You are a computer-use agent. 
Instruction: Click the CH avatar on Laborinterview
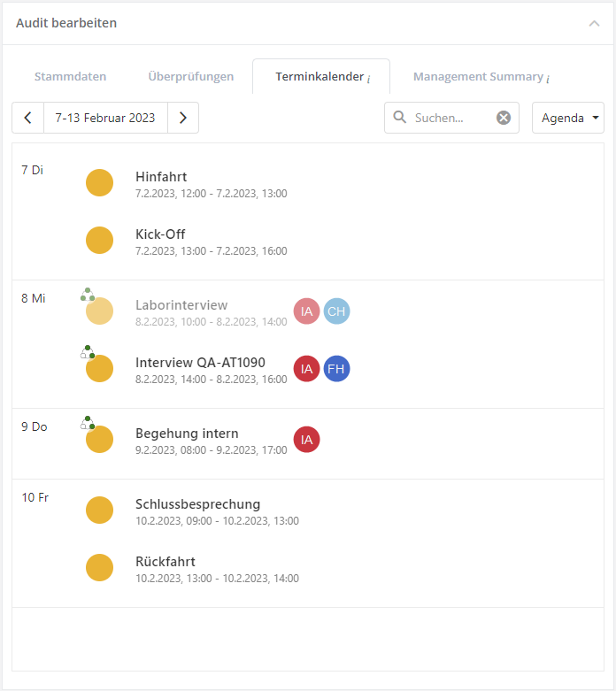(336, 311)
